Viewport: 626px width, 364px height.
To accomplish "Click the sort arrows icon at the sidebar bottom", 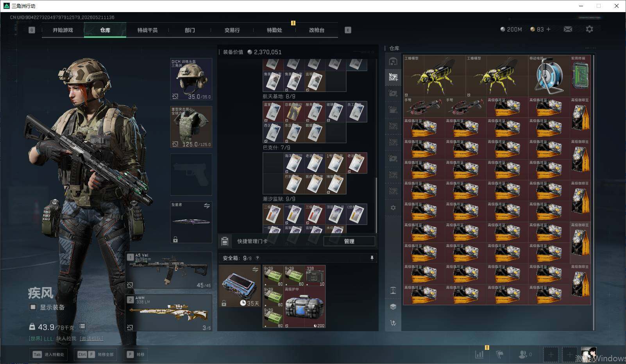I will coord(393,323).
